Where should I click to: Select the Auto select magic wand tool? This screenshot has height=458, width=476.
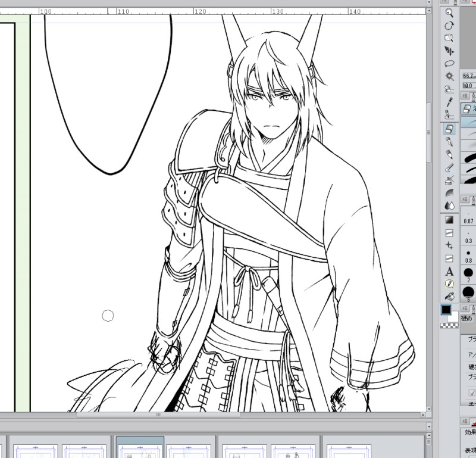point(449,76)
